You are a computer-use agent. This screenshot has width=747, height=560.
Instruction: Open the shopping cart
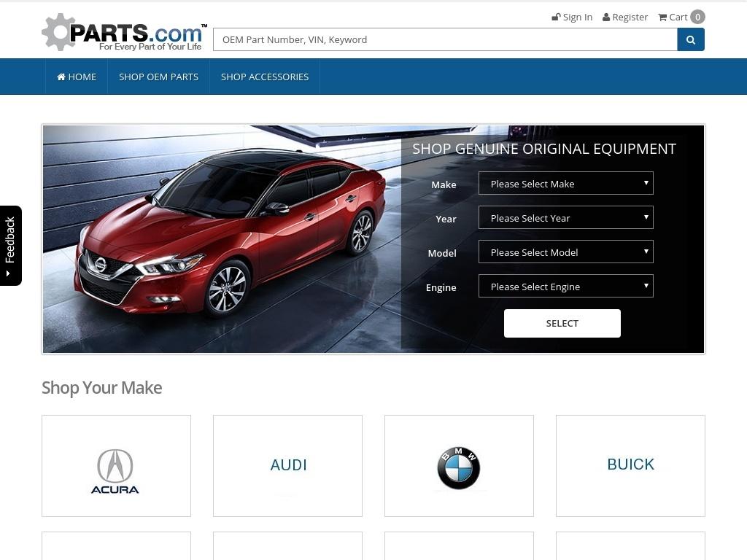tap(681, 17)
